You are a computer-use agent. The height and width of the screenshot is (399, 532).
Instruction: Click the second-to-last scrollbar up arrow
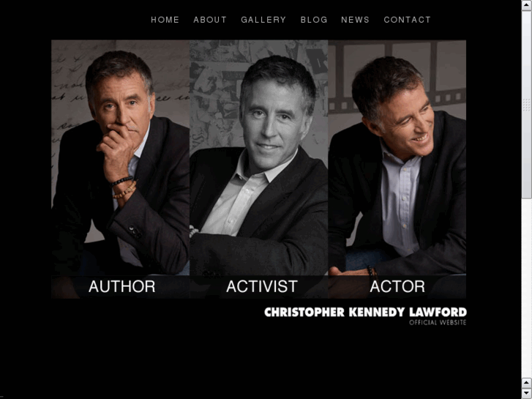(x=527, y=383)
